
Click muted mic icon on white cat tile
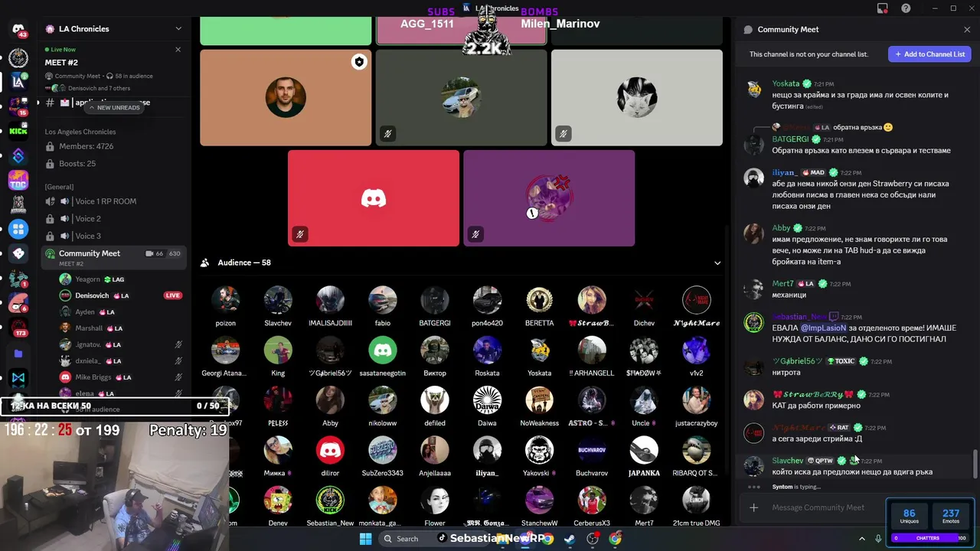pyautogui.click(x=563, y=134)
